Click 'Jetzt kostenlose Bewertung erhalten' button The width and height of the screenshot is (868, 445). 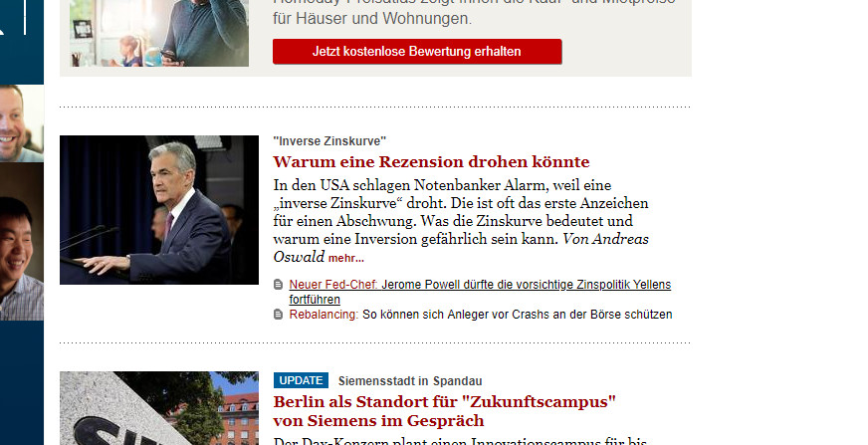pos(417,52)
